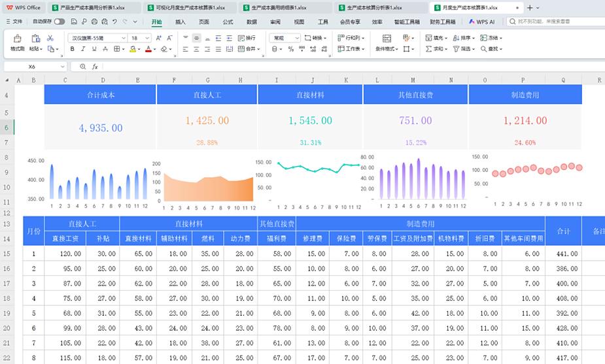Screen dimensions: 605x364
Task: Open the borders dropdown arrow
Action: pos(123,49)
